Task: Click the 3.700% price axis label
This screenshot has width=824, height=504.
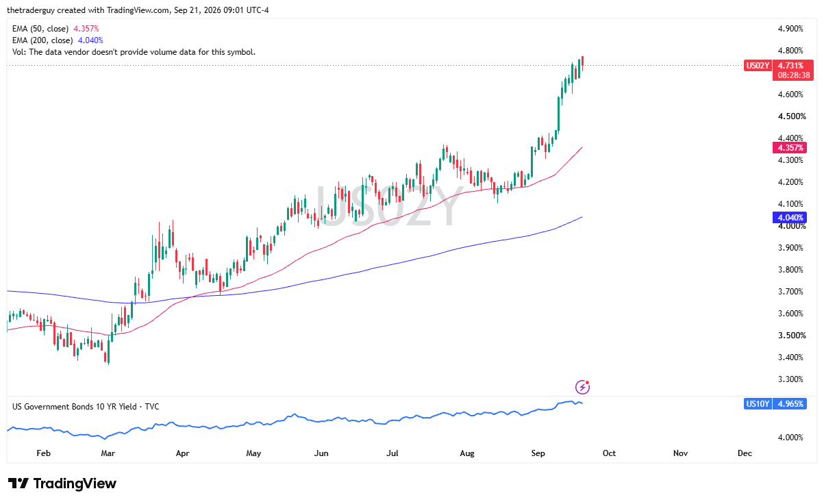Action: point(790,292)
